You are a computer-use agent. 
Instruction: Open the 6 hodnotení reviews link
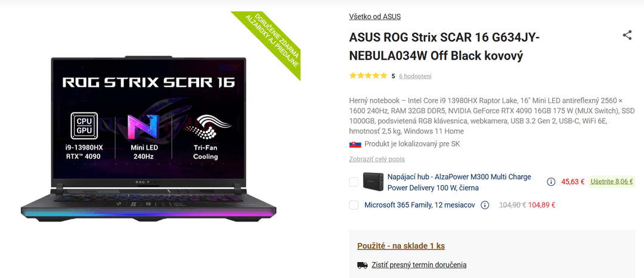415,76
